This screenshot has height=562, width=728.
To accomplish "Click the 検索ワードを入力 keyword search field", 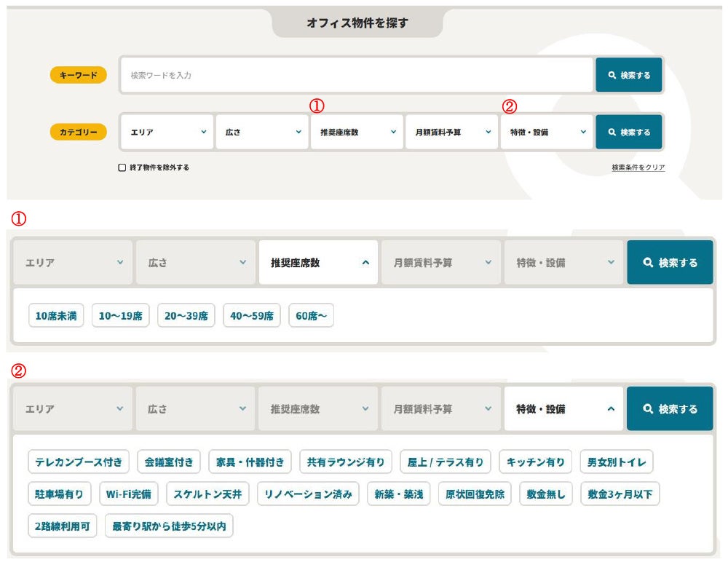I will tap(357, 75).
